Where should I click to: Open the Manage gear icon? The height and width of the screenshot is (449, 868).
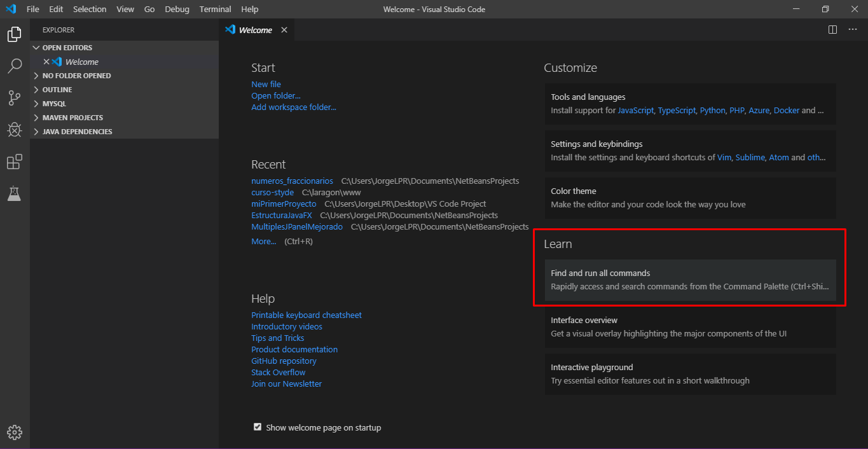[x=14, y=432]
